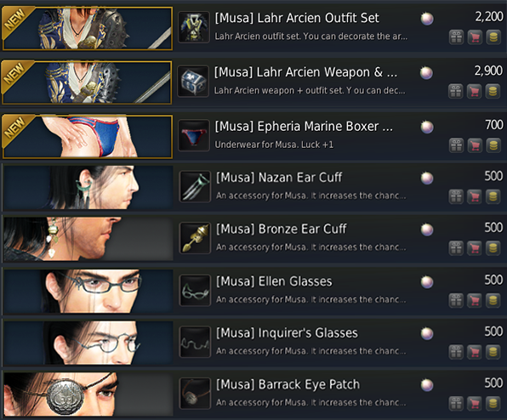This screenshot has height=420, width=507.
Task: Click gold coin buy icon for Lahr Arcien Outfit Set
Action: [493, 37]
